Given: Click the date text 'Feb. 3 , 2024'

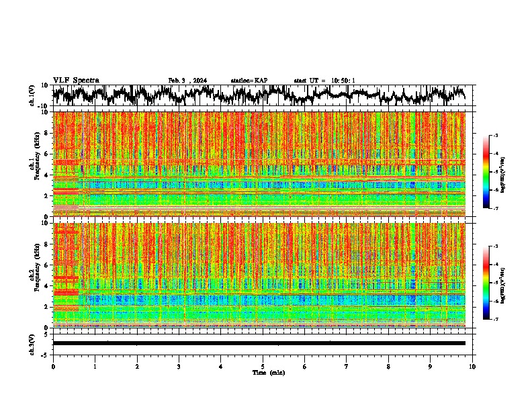Looking at the screenshot, I should pos(187,81).
